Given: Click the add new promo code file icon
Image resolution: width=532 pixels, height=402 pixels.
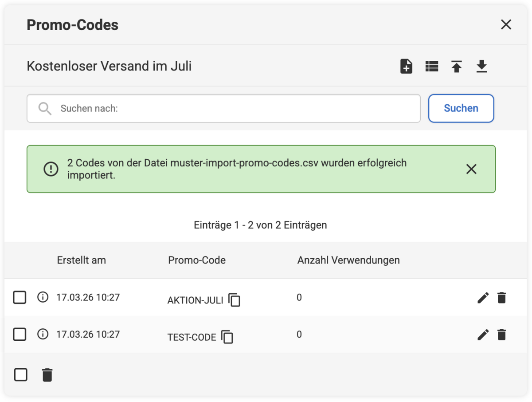Looking at the screenshot, I should pos(406,67).
